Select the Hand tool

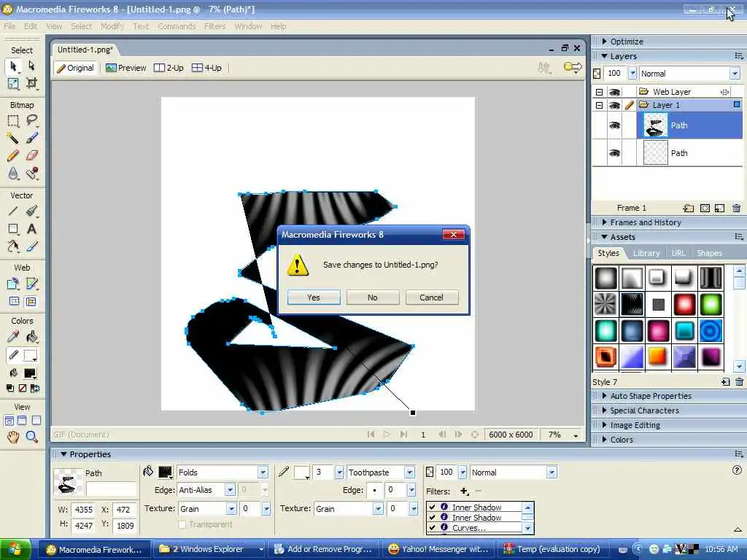tap(13, 437)
